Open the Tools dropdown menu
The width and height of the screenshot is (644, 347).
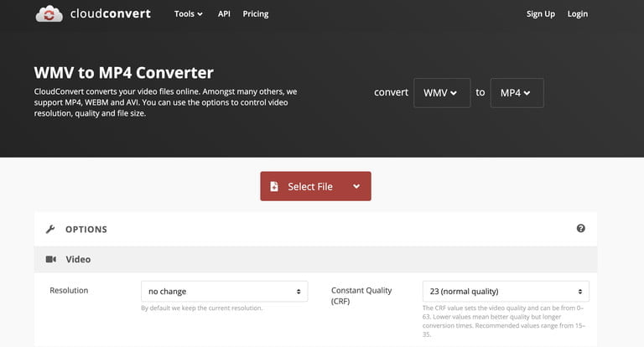pyautogui.click(x=188, y=14)
